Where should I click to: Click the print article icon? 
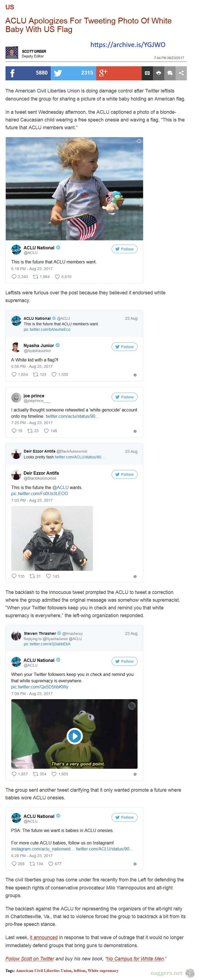coord(159,73)
